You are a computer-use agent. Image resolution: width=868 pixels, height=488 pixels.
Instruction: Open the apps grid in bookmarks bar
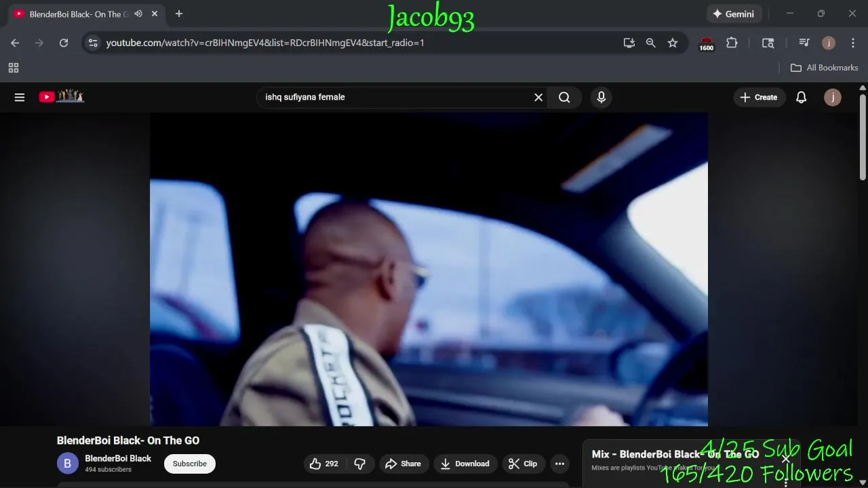pyautogui.click(x=14, y=68)
